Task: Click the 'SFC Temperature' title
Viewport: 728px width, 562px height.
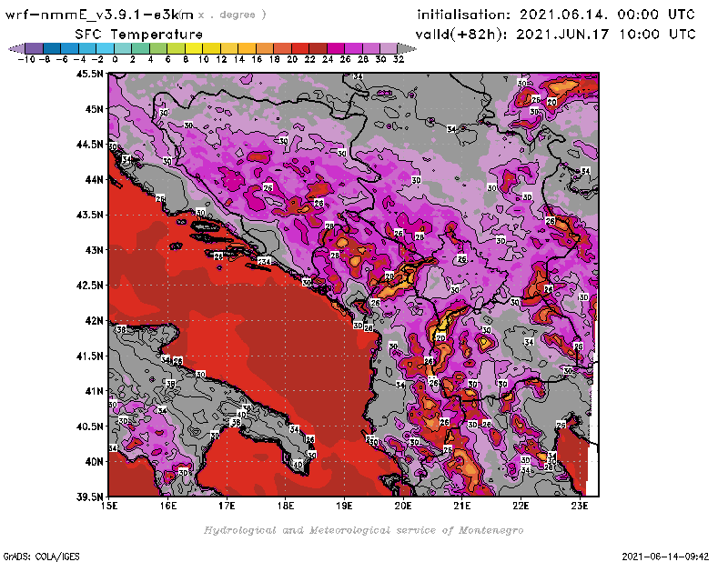Action: coord(139,35)
